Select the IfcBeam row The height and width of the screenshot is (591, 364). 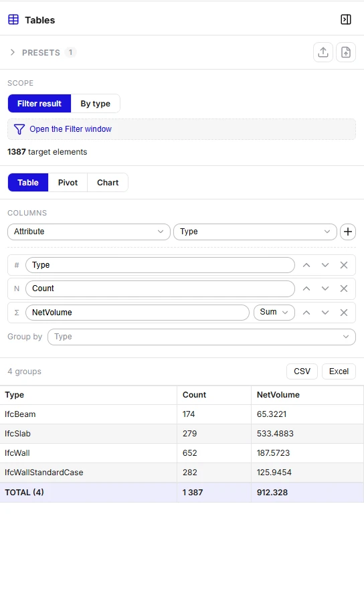coord(182,414)
